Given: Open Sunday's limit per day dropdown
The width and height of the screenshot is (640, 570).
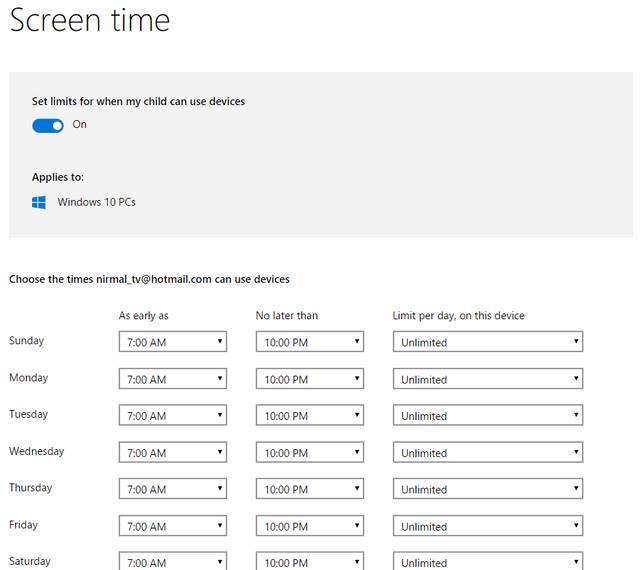Looking at the screenshot, I should 488,342.
